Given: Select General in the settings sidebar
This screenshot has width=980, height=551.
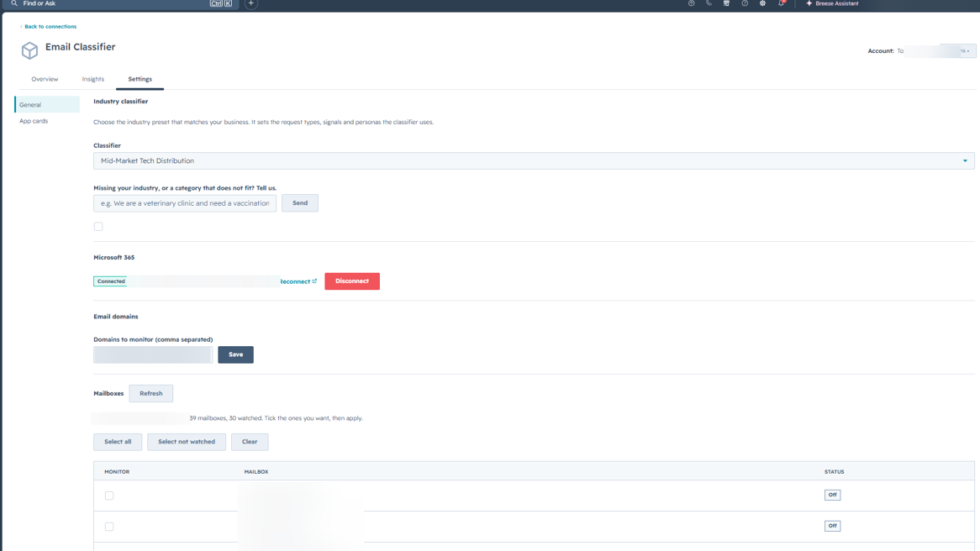Looking at the screenshot, I should point(47,104).
